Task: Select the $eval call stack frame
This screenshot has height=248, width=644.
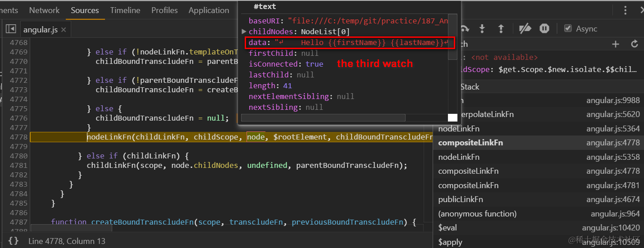Action: tap(539, 228)
